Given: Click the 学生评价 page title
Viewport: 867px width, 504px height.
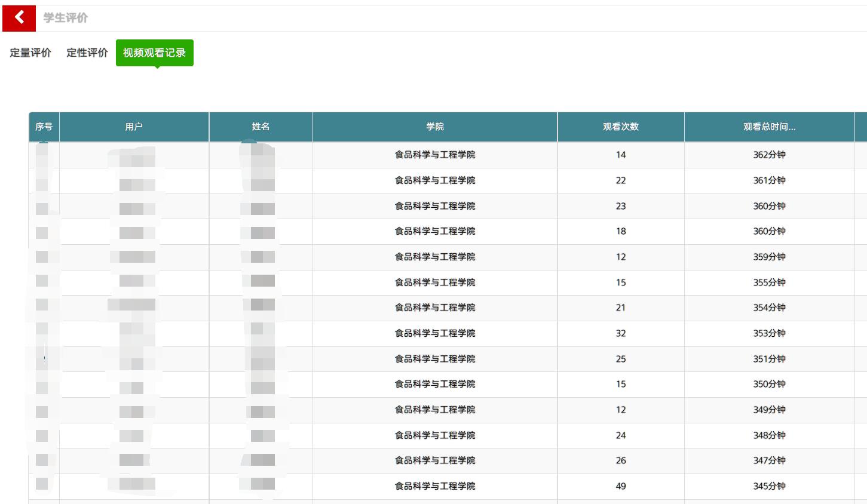Looking at the screenshot, I should pos(66,18).
